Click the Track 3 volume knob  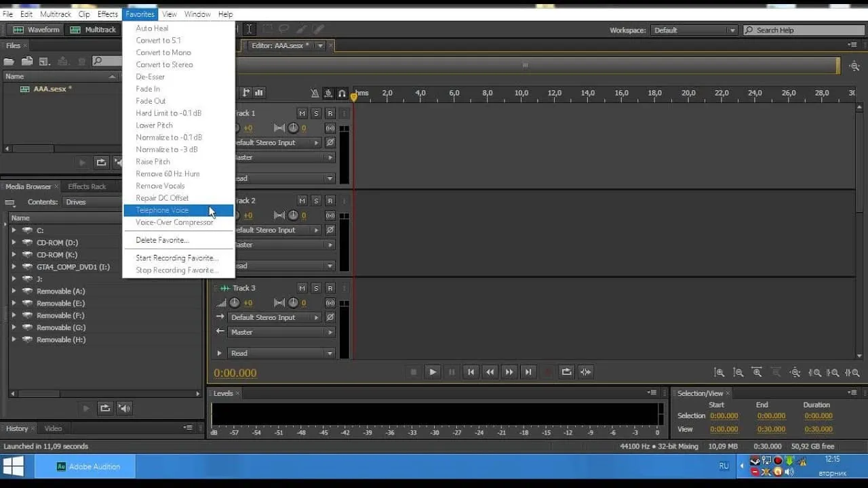point(235,303)
